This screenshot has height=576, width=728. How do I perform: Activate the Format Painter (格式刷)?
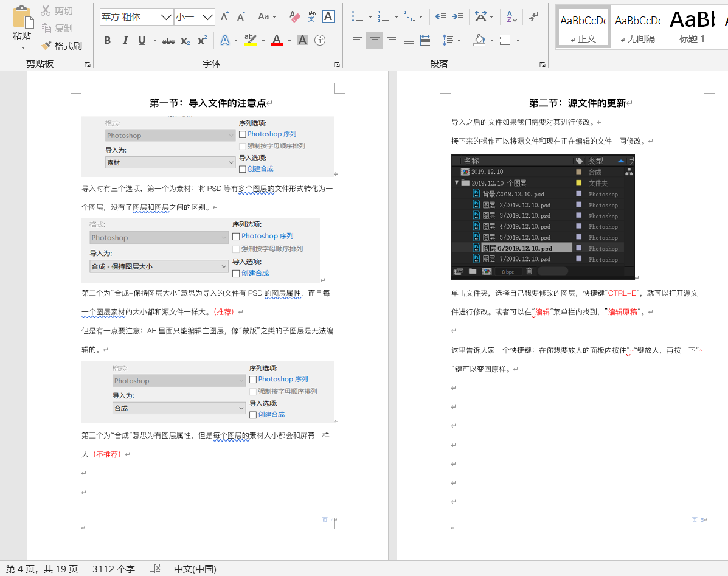(61, 46)
